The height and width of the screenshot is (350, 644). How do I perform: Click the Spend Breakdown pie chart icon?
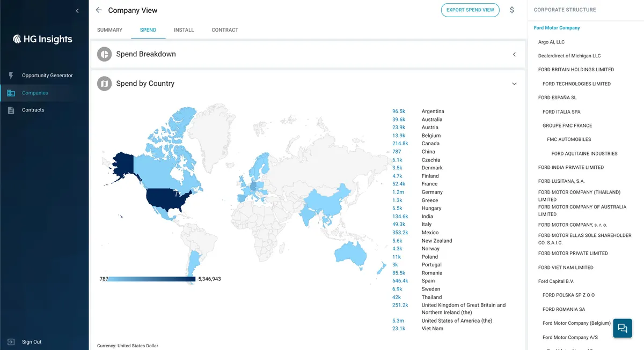(104, 54)
